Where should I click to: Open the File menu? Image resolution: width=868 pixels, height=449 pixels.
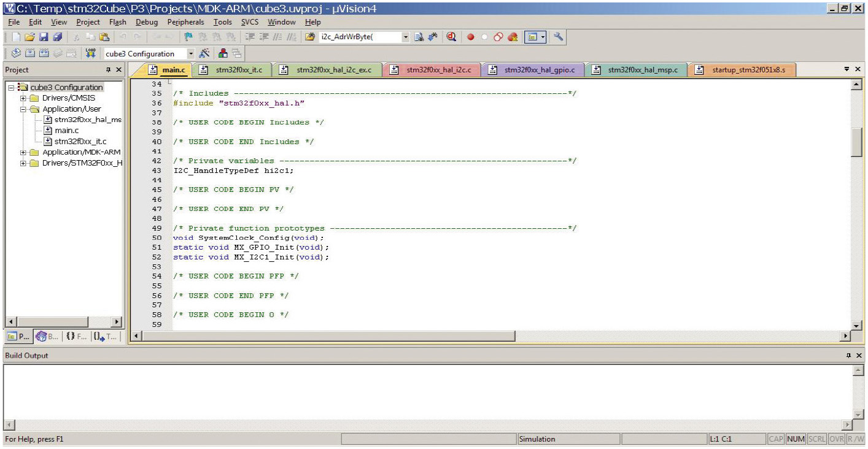click(x=14, y=22)
